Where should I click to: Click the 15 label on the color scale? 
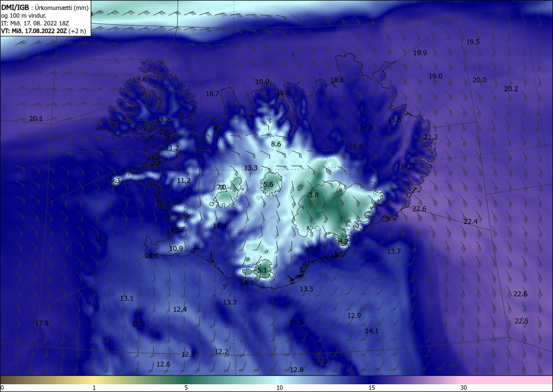372,388
